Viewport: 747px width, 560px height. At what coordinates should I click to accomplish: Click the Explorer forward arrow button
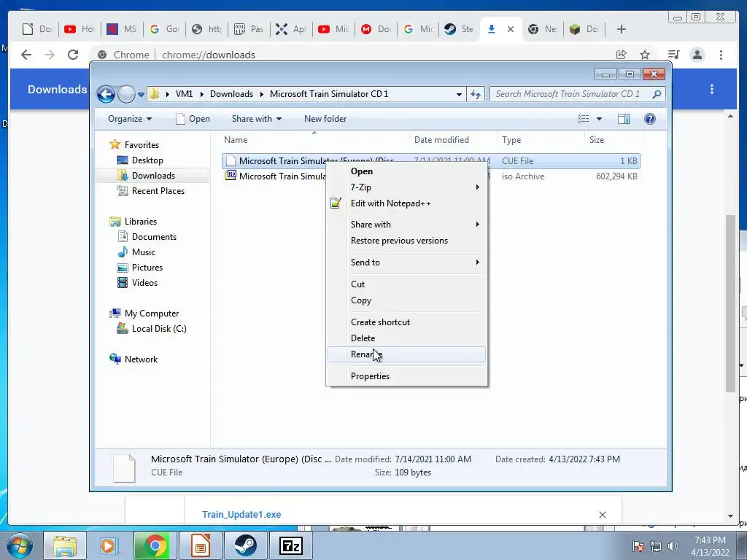point(126,94)
